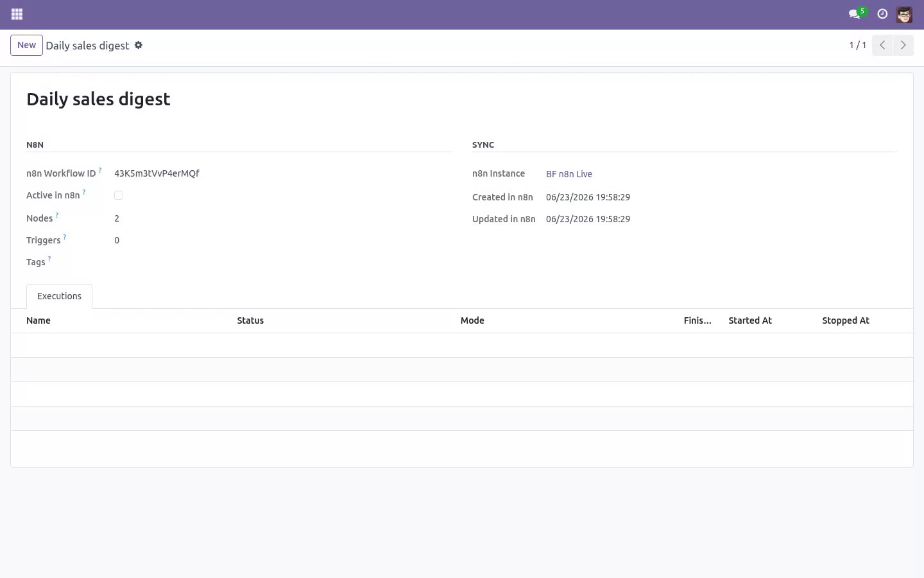Open the gear actions menu

pos(139,45)
